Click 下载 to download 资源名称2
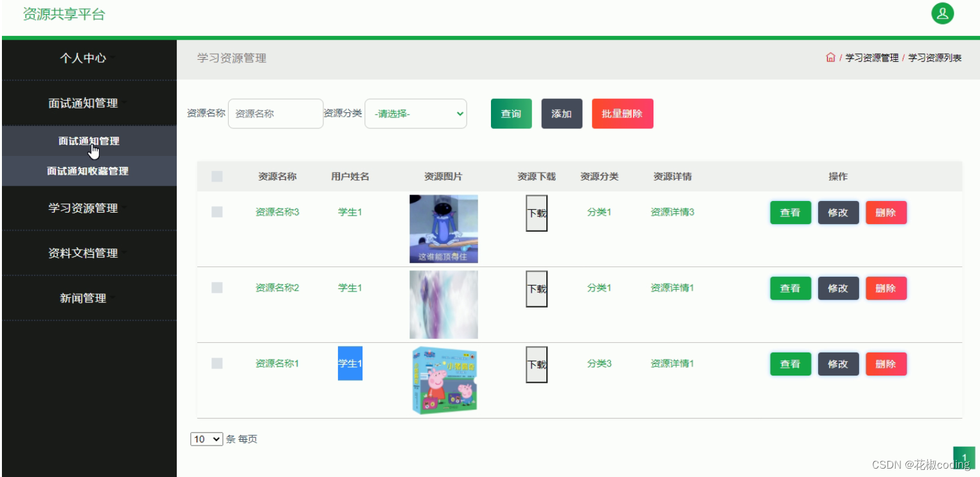 [536, 288]
